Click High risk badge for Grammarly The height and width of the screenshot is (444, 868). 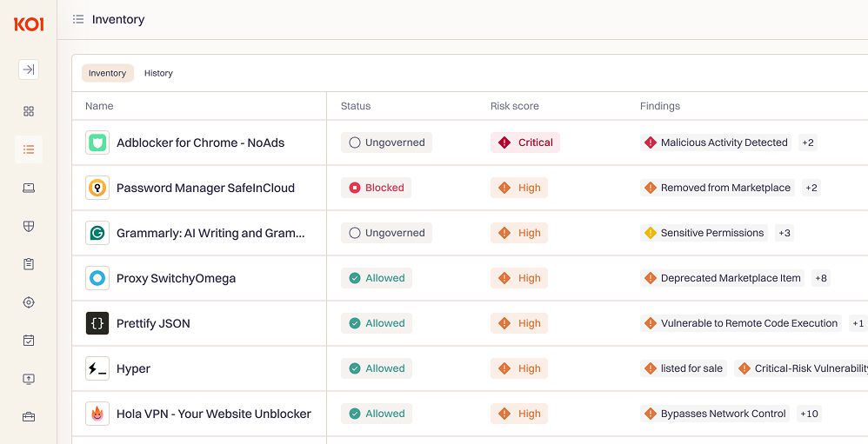tap(519, 233)
